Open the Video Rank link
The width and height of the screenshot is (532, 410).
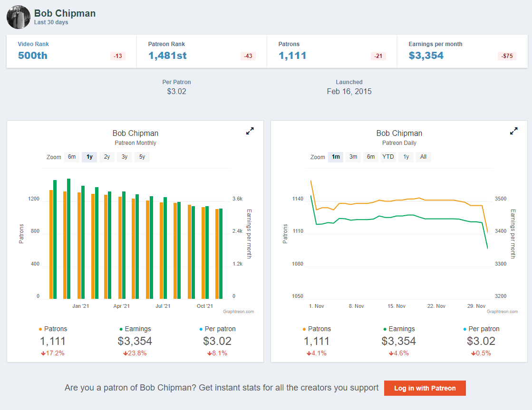(33, 44)
